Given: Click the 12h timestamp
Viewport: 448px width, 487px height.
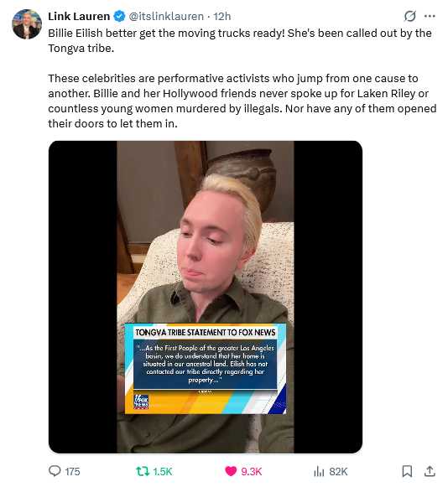Looking at the screenshot, I should [222, 16].
